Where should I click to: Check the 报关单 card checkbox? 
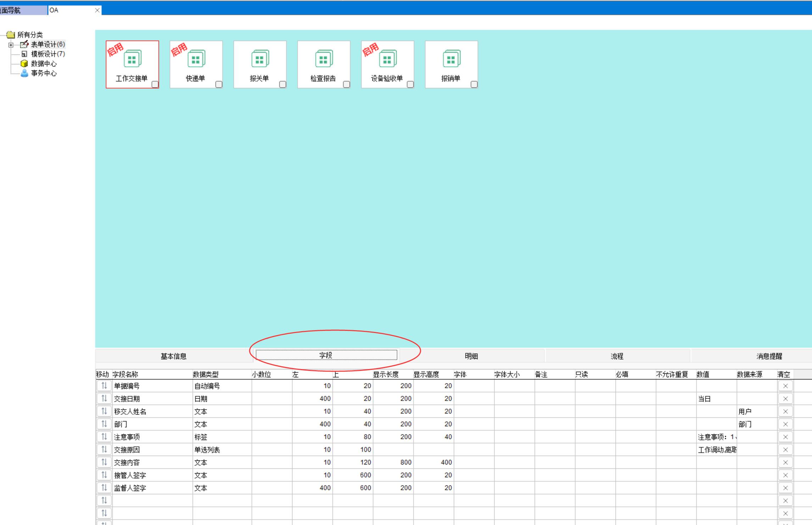tap(283, 84)
